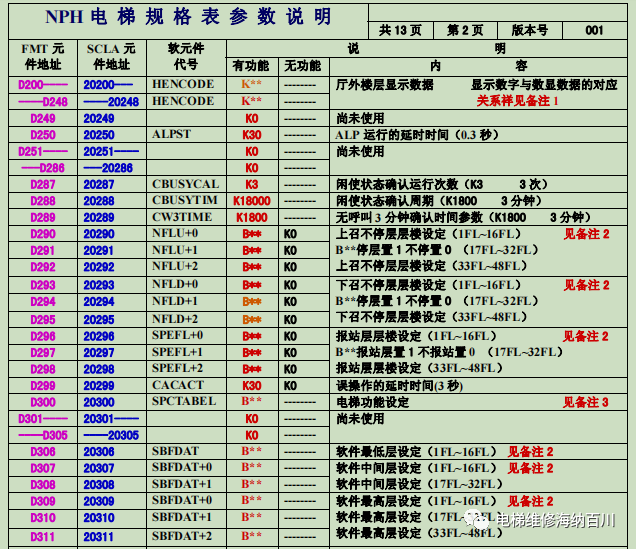This screenshot has height=549, width=636.
Task: Select address cell 'D250'
Action: tap(43, 135)
